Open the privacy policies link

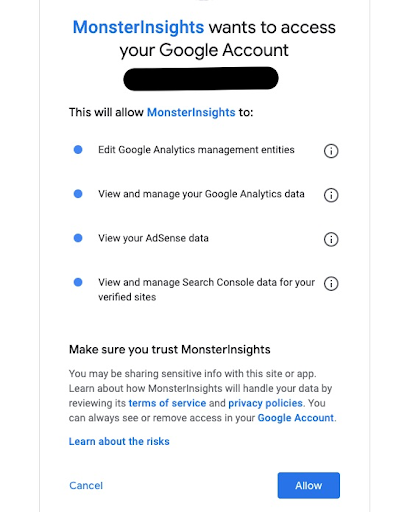point(265,403)
